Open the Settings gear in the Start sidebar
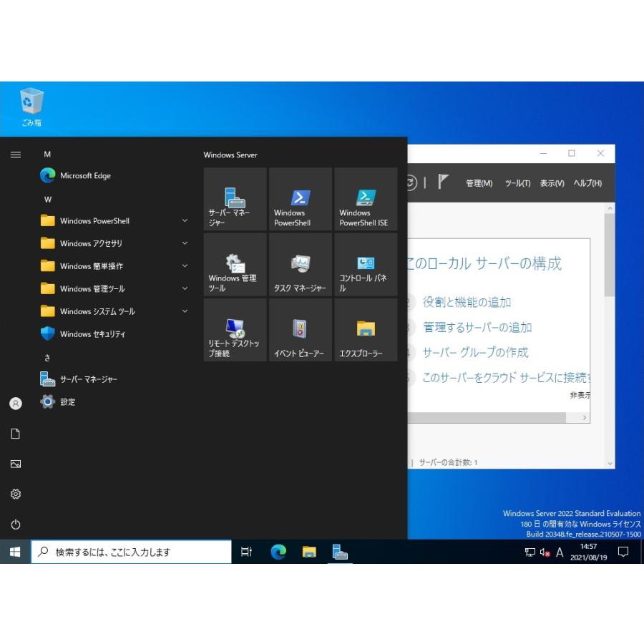Viewport: 644px width, 644px height. tap(16, 494)
